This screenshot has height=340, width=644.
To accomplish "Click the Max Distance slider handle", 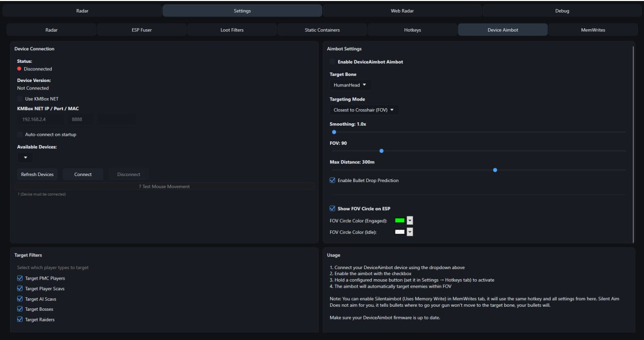I will [x=495, y=170].
